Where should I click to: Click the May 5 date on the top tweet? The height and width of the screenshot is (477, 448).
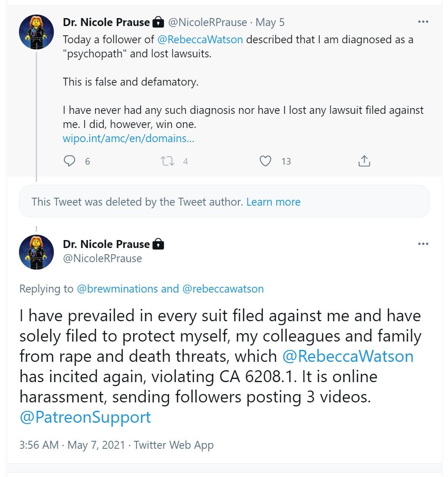pos(270,22)
